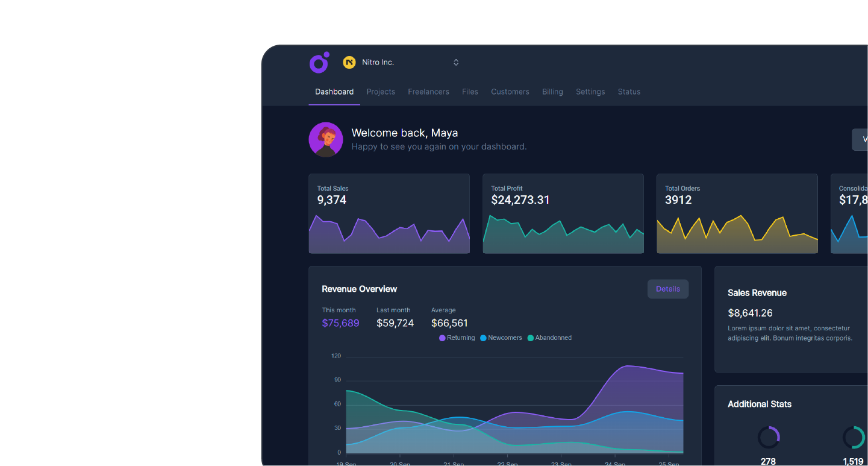Click the teal donut chart showing 1,519
Image resolution: width=868 pixels, height=466 pixels.
point(853,437)
